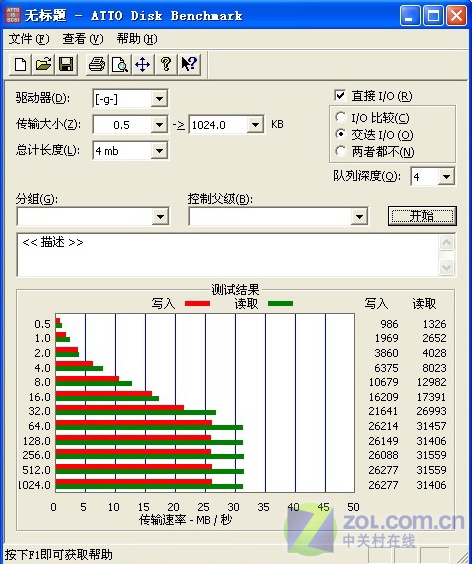The image size is (472, 564).
Task: Click the context help arrow-question icon
Action: [189, 65]
